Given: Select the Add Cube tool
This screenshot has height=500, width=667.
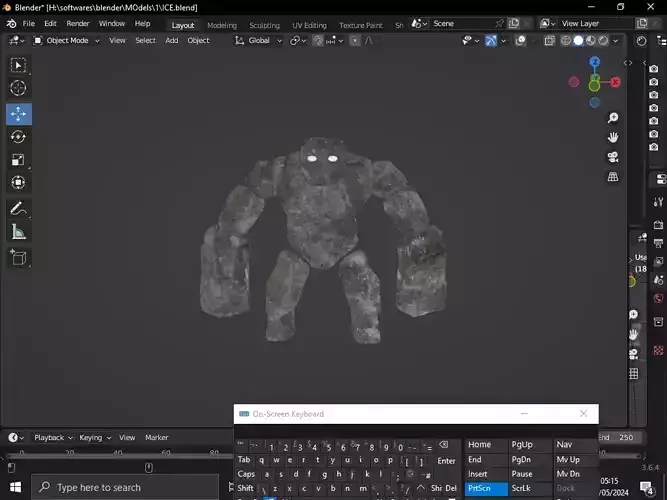Looking at the screenshot, I should click(18, 257).
